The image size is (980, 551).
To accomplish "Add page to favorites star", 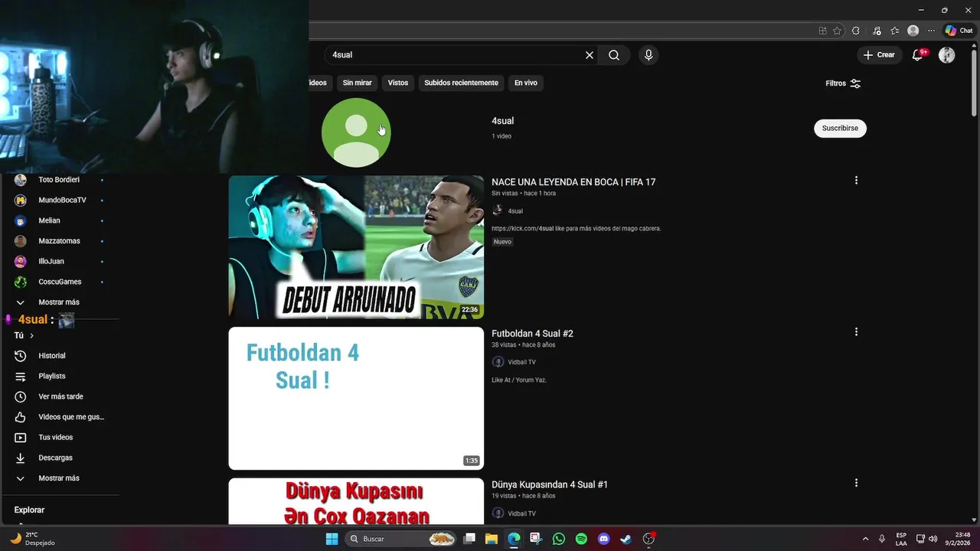I will tap(837, 31).
